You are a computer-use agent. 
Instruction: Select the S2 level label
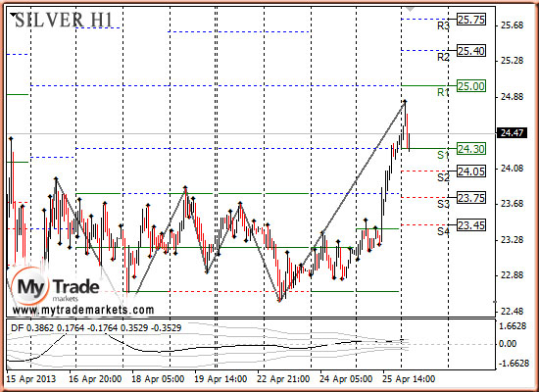443,177
